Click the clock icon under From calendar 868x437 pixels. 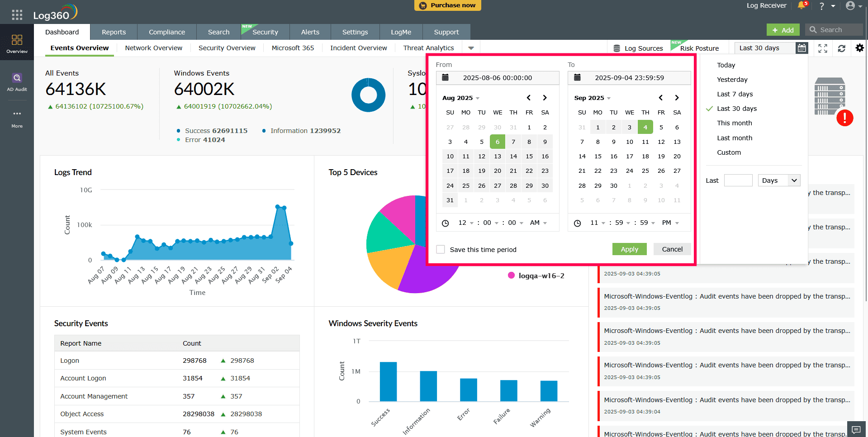point(445,223)
